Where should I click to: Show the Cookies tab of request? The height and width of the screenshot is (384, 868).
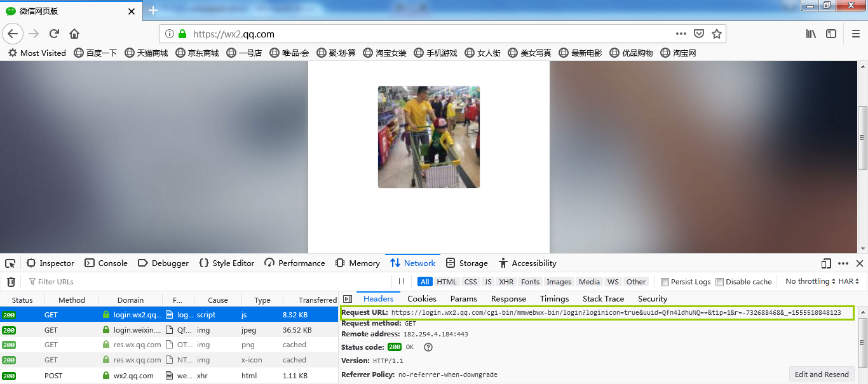pos(422,299)
